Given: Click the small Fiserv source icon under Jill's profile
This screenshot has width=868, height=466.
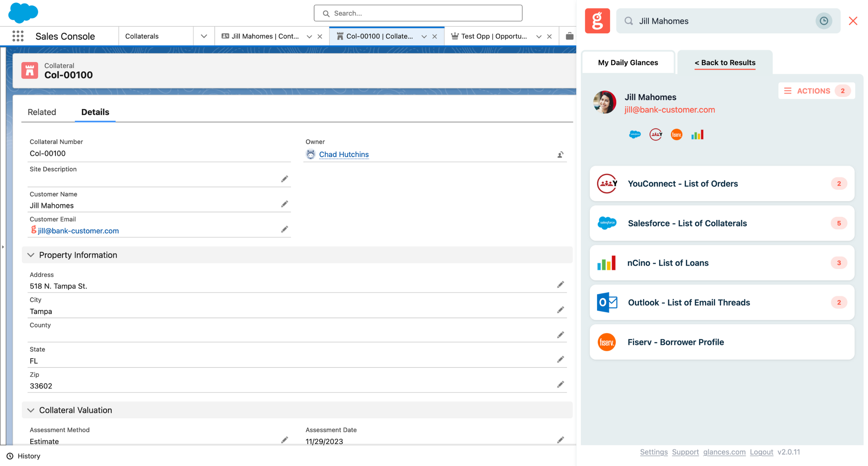Looking at the screenshot, I should click(676, 135).
